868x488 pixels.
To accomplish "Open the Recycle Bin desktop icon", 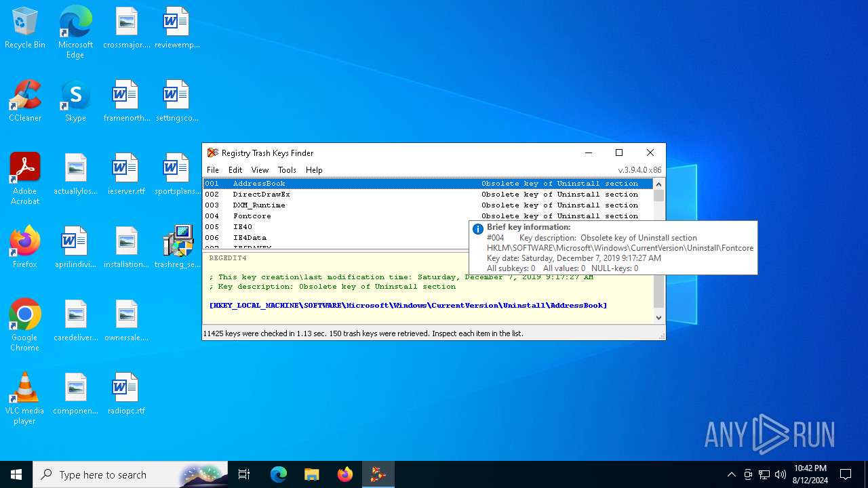I will coord(25,28).
